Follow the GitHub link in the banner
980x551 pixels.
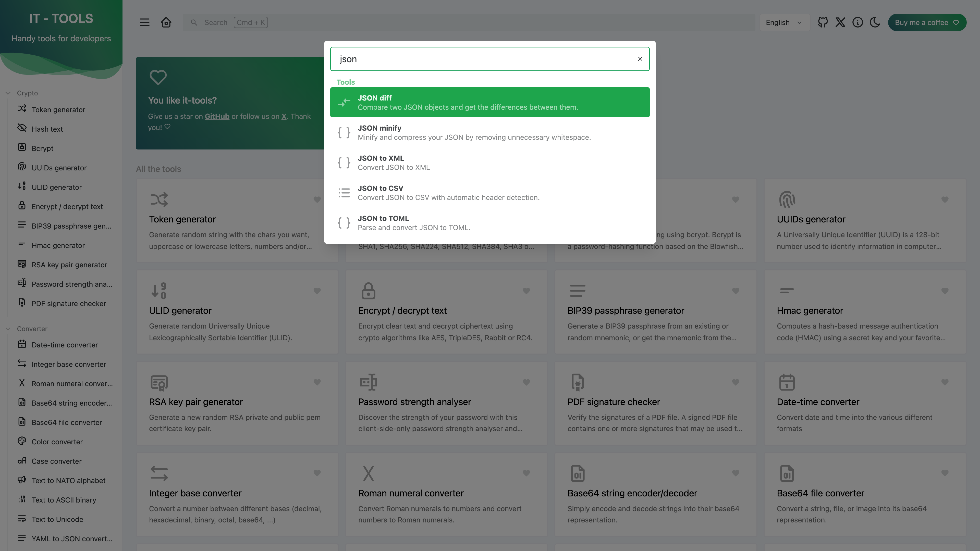(x=217, y=116)
